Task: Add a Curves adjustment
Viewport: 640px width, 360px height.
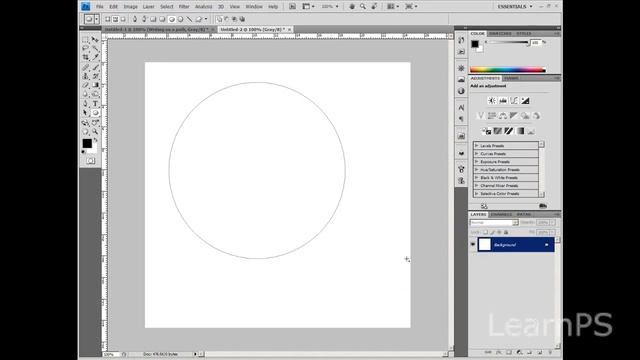Action: coord(514,100)
